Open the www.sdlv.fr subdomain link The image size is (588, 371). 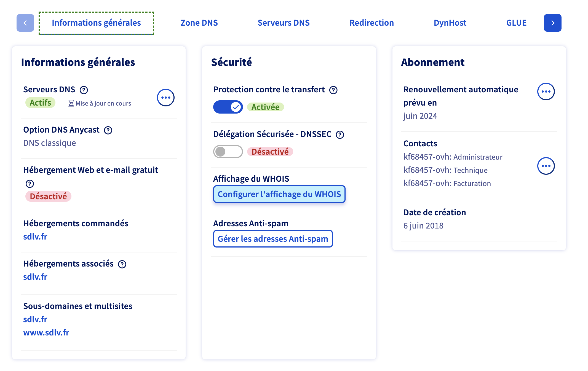[x=46, y=332]
